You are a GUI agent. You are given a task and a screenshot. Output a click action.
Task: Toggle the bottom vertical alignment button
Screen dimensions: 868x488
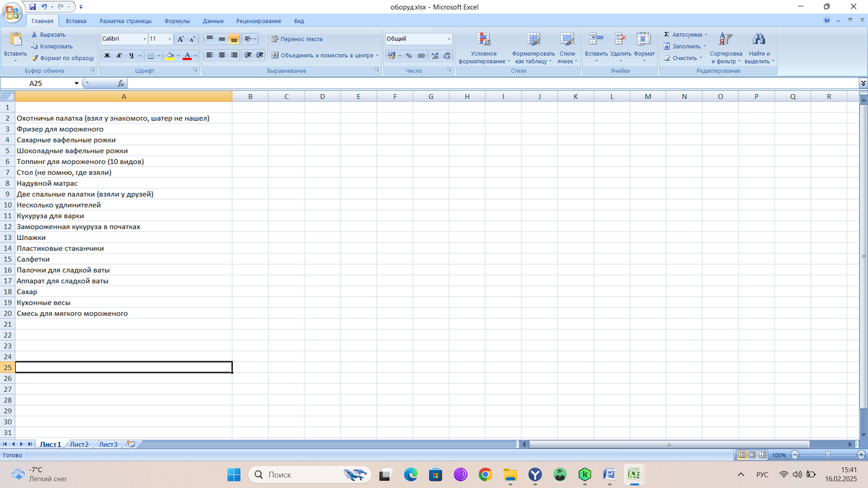click(x=234, y=39)
